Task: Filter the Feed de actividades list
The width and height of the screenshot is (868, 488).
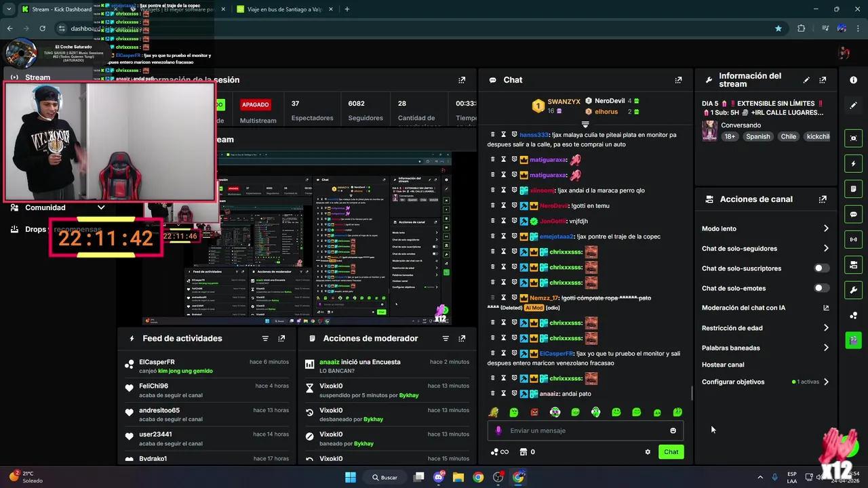Action: click(x=265, y=338)
